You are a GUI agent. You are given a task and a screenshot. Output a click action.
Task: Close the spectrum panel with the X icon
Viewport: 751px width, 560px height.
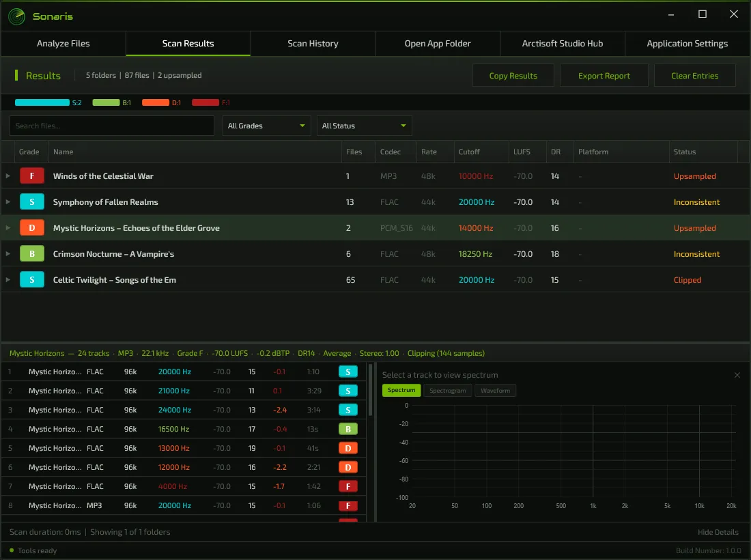[x=737, y=375]
